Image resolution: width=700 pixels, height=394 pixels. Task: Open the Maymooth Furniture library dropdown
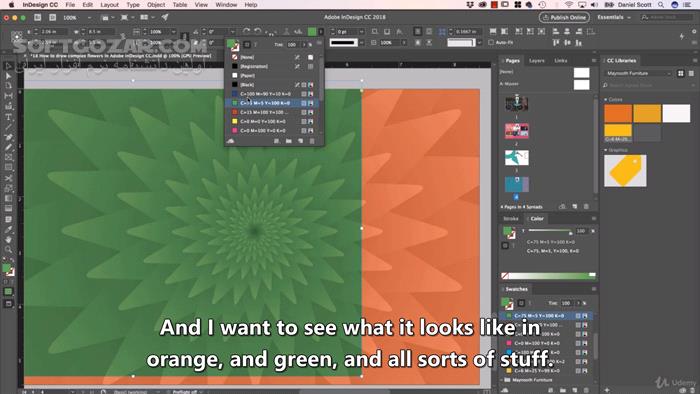(638, 73)
